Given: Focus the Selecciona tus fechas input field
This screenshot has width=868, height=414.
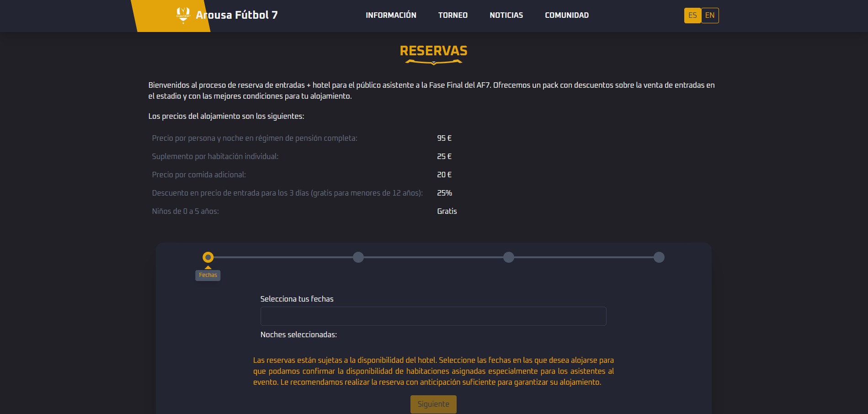Looking at the screenshot, I should point(433,316).
